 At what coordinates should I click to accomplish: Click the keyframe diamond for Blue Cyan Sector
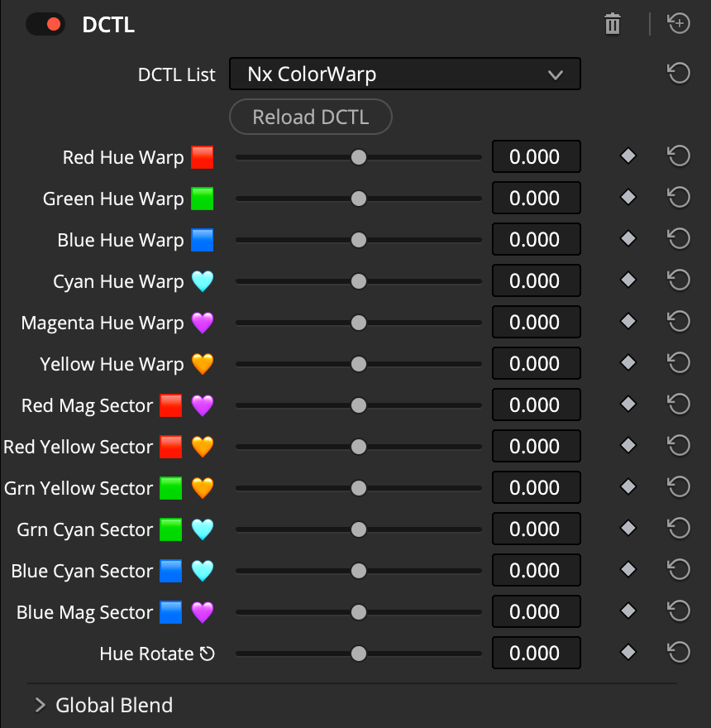click(628, 569)
